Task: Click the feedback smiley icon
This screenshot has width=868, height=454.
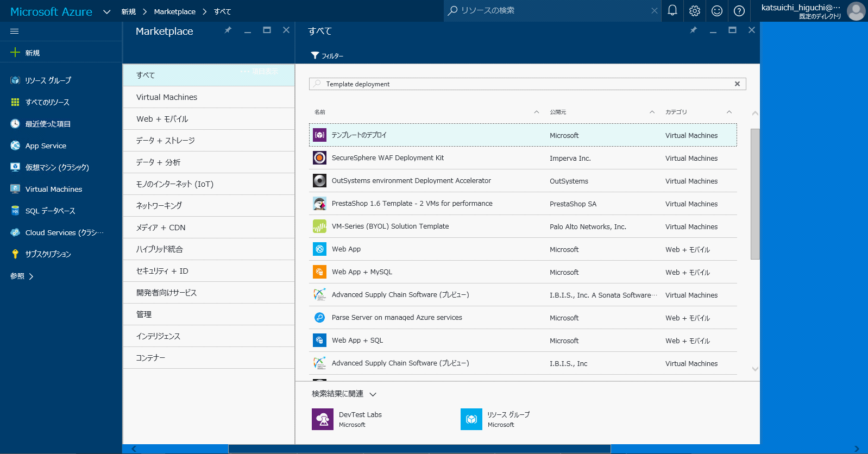Action: (717, 11)
